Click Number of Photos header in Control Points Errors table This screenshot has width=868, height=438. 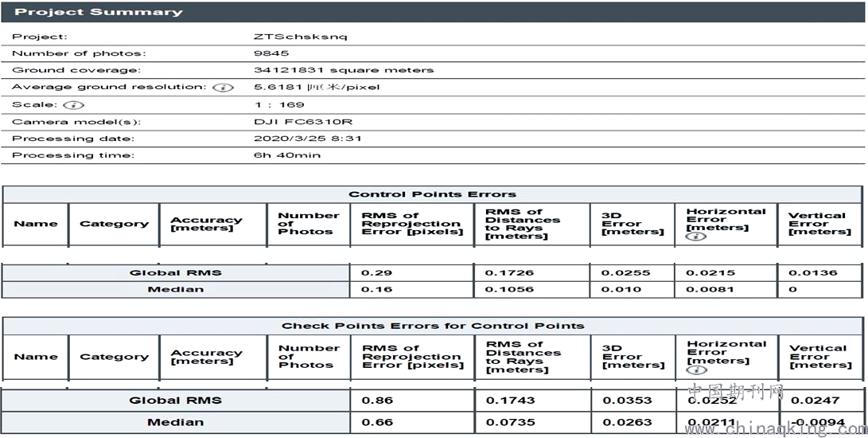(309, 224)
